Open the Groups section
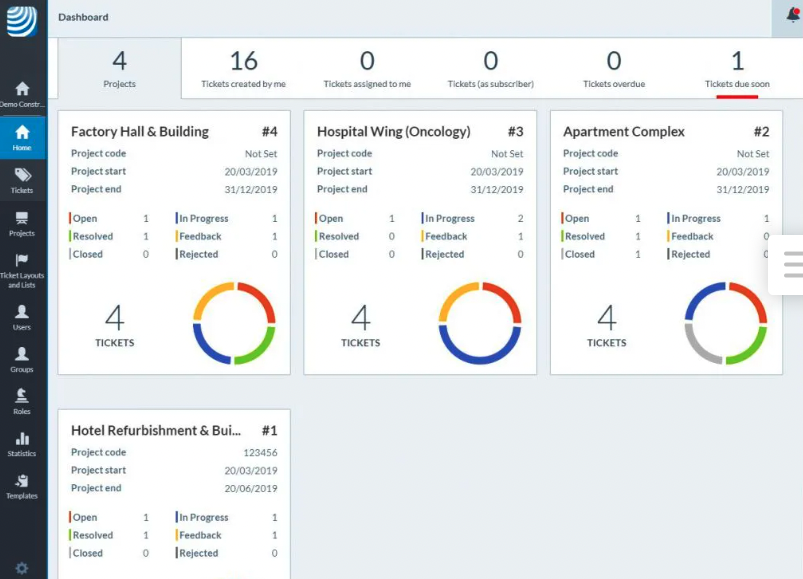 (x=22, y=359)
